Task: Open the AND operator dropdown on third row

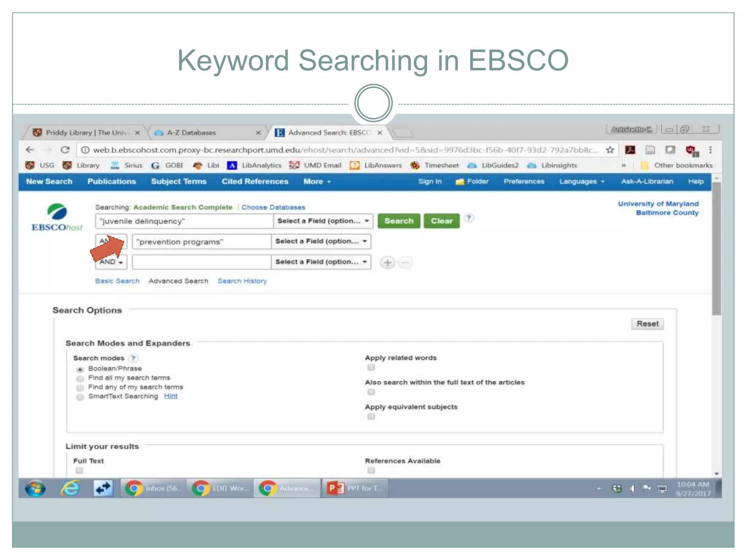Action: click(x=111, y=262)
